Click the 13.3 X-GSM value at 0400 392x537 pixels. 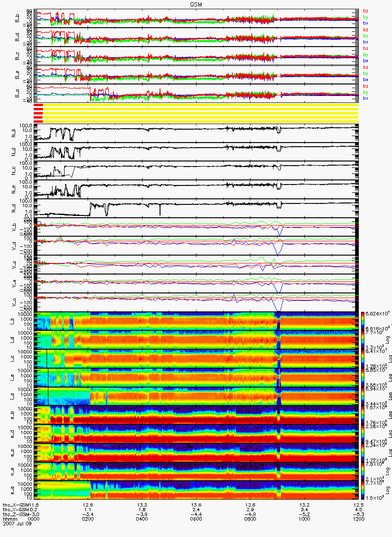click(142, 505)
